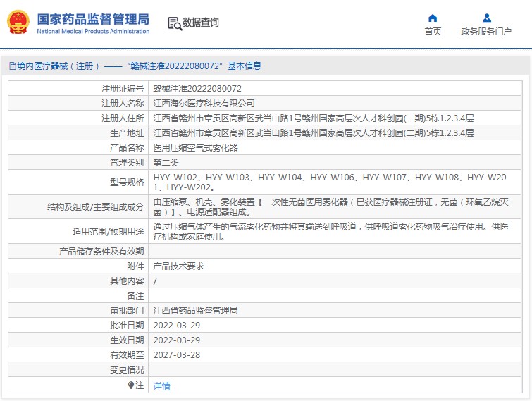The image size is (532, 401).
Task: Click the 产品名称 label
Action: coord(127,147)
